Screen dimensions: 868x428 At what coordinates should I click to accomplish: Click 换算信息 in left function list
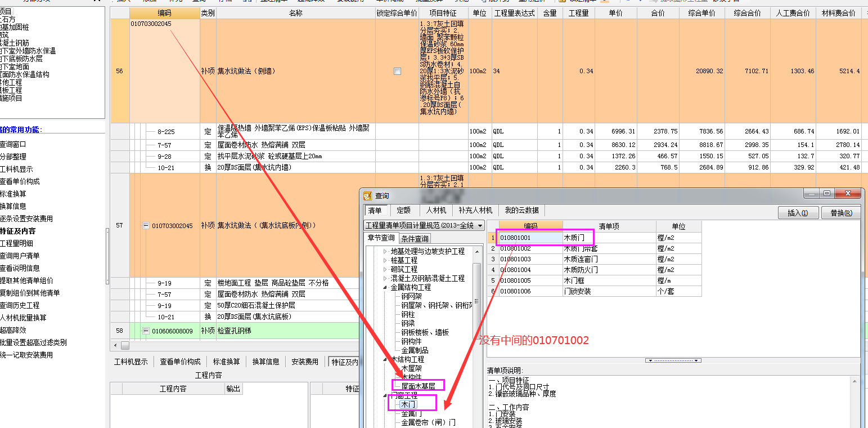tap(13, 206)
